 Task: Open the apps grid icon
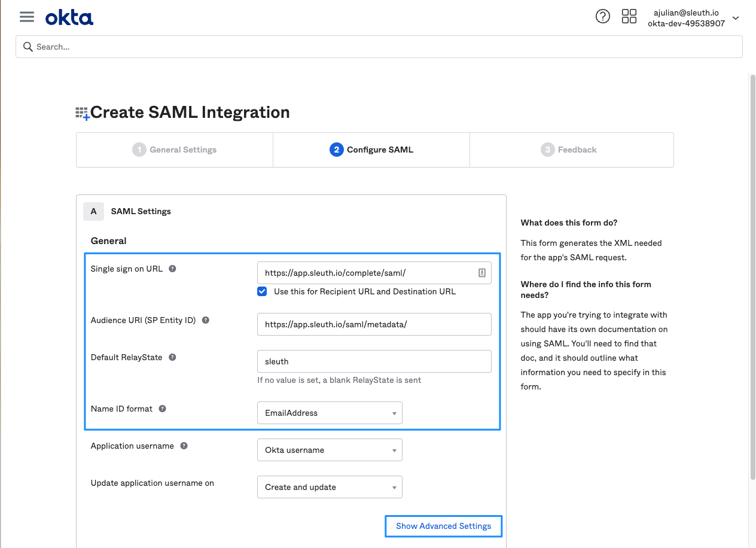point(629,17)
